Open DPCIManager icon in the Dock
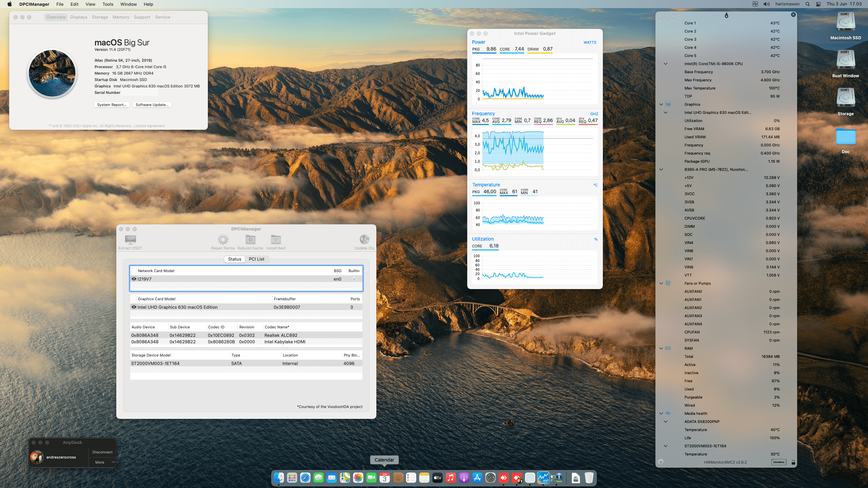 (x=556, y=478)
